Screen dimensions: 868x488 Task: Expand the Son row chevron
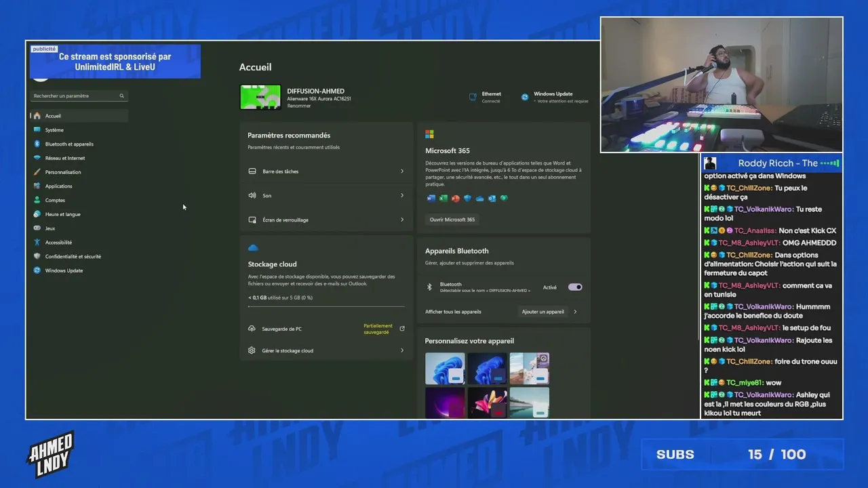pyautogui.click(x=402, y=196)
